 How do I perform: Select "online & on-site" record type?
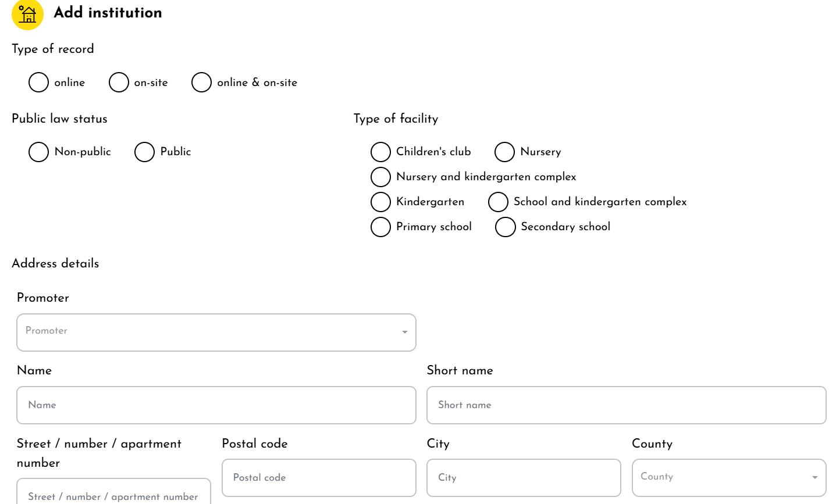[x=201, y=83]
